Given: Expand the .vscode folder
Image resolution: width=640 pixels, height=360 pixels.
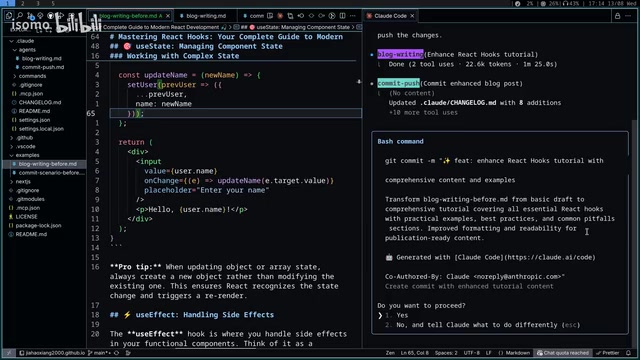Looking at the screenshot, I should click(25, 146).
